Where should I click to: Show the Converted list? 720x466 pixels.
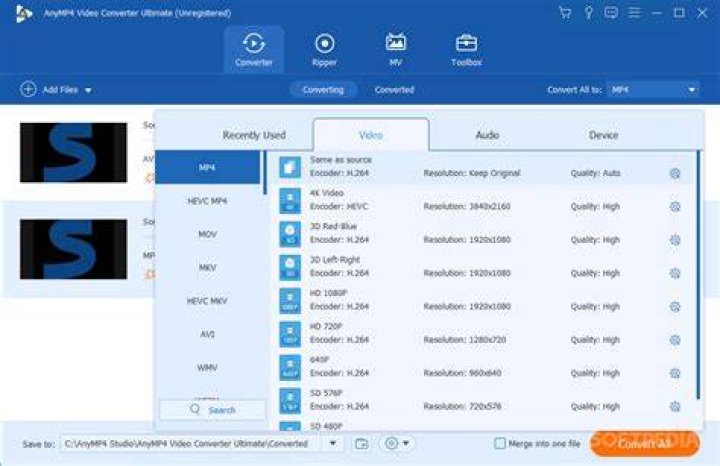[x=394, y=90]
